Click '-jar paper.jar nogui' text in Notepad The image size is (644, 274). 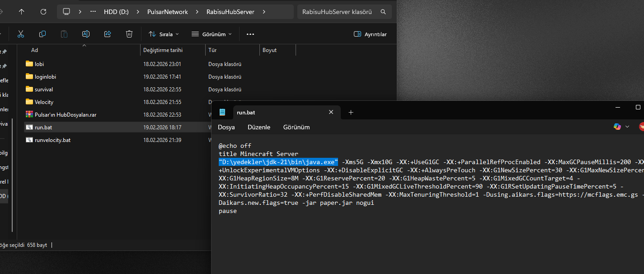338,203
